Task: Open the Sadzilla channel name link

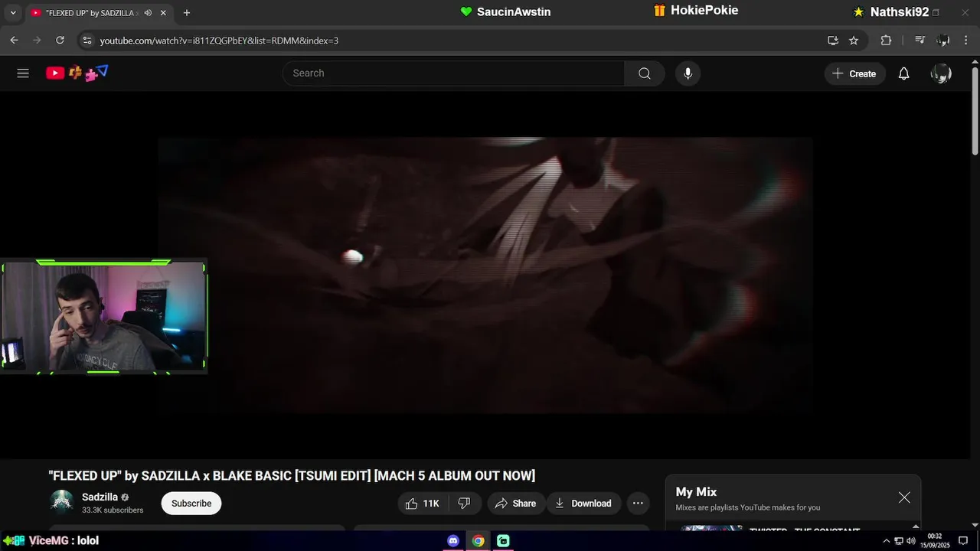Action: click(x=100, y=497)
